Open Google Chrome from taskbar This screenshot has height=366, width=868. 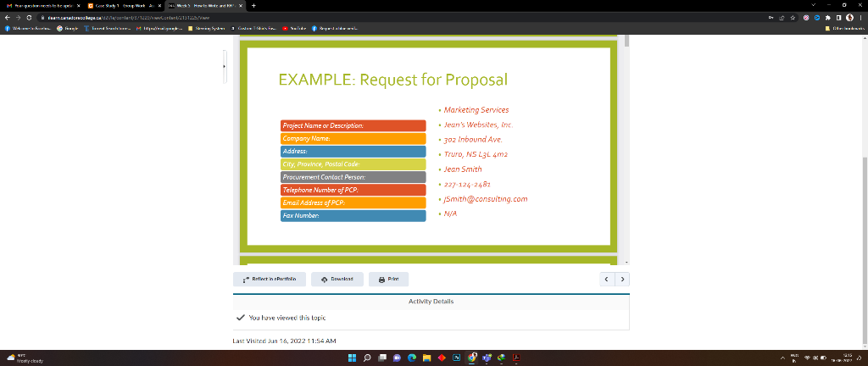click(471, 358)
